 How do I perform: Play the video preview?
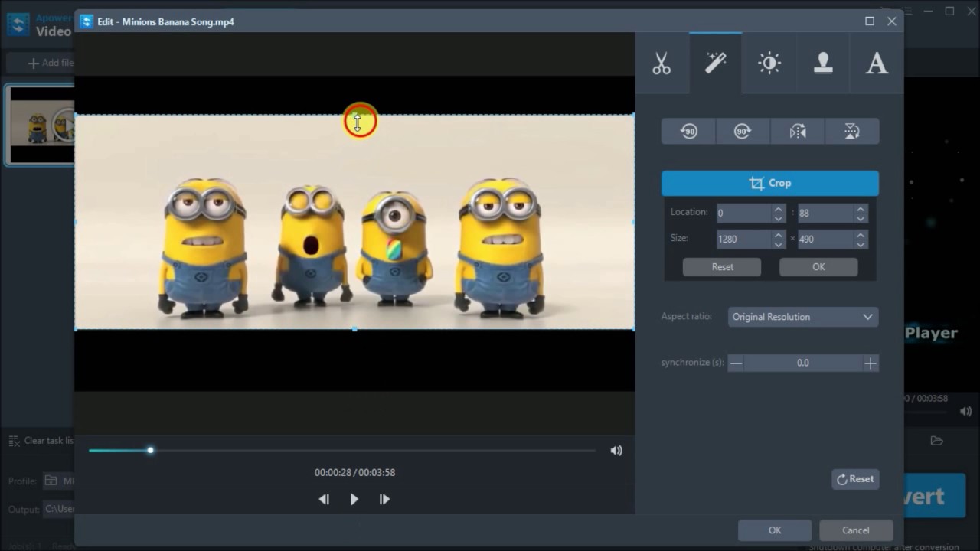tap(354, 499)
